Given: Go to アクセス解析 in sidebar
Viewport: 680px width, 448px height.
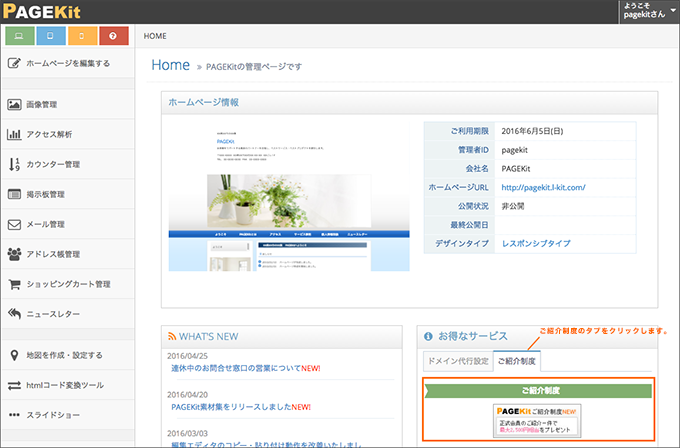Looking at the screenshot, I should pyautogui.click(x=68, y=134).
